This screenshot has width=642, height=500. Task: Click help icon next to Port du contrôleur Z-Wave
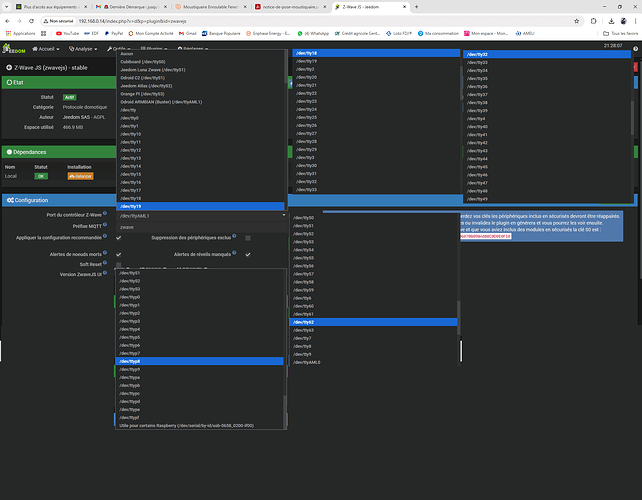click(105, 213)
